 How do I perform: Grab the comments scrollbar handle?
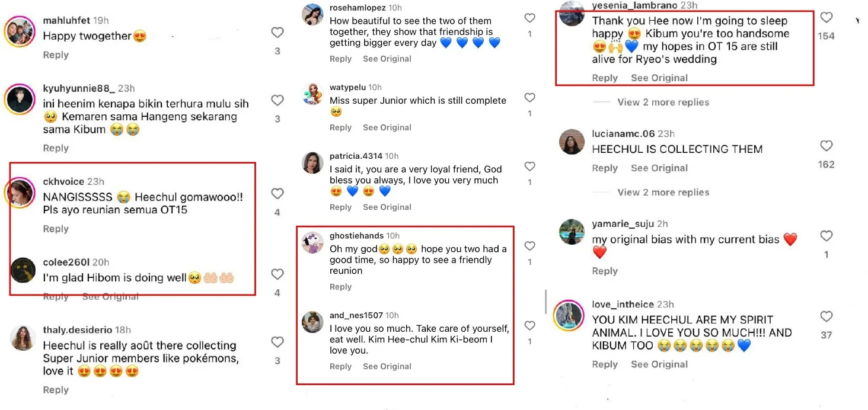click(x=545, y=302)
